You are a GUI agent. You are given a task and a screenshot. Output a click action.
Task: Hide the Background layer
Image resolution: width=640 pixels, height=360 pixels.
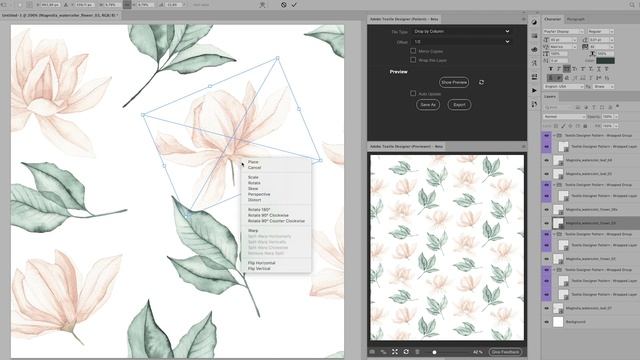tap(547, 322)
